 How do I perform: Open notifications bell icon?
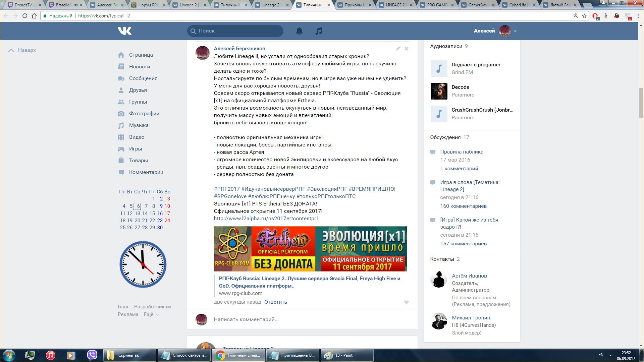299,31
